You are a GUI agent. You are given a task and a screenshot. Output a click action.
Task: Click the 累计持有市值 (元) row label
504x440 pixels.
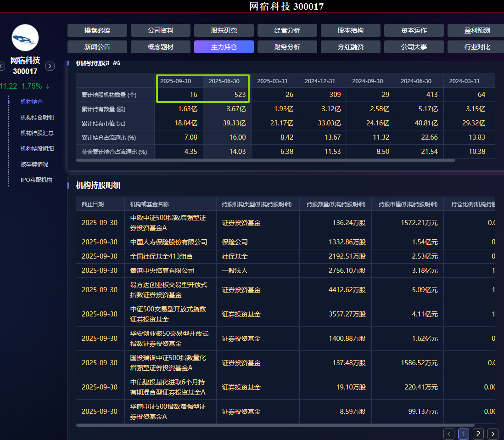tap(103, 123)
